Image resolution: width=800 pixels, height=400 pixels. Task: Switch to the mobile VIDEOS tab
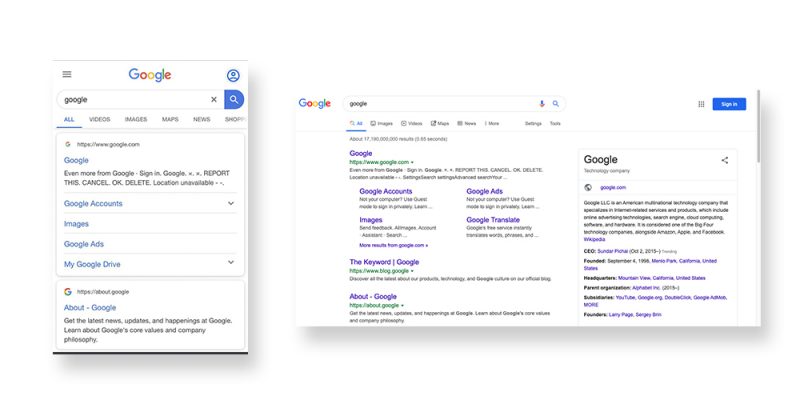(100, 119)
